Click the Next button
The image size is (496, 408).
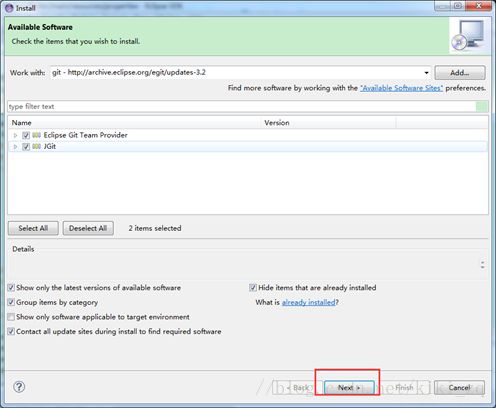tap(349, 388)
